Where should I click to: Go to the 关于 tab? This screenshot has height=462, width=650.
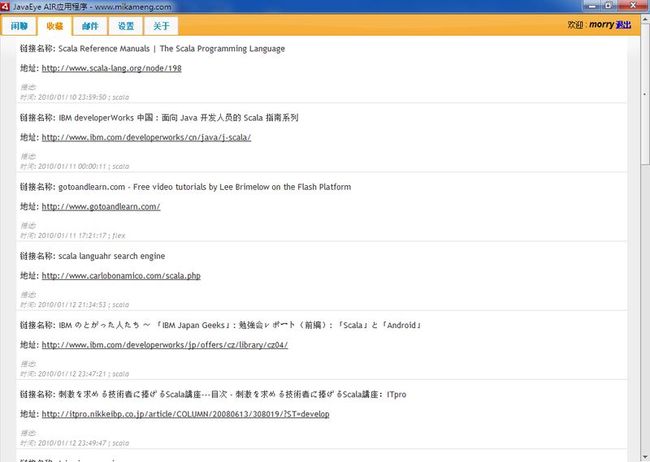click(161, 26)
